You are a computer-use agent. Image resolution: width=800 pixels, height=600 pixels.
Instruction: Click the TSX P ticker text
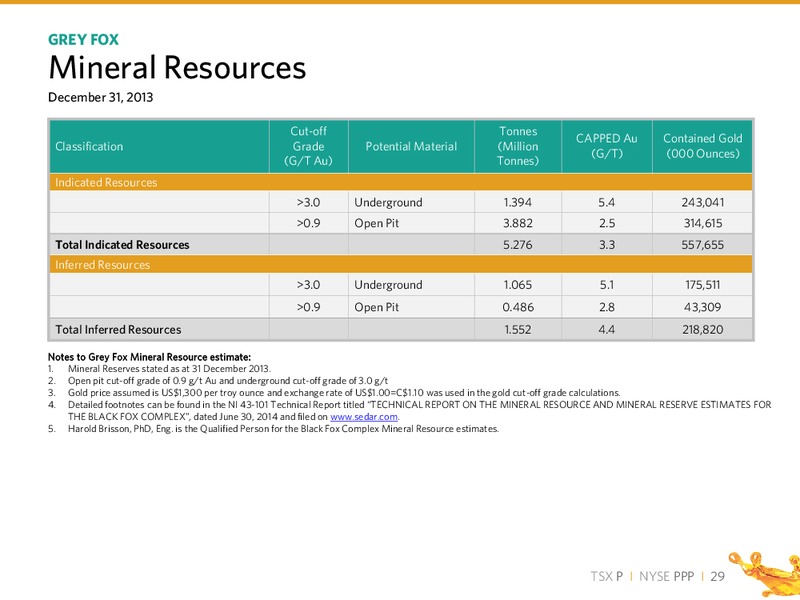tap(607, 577)
